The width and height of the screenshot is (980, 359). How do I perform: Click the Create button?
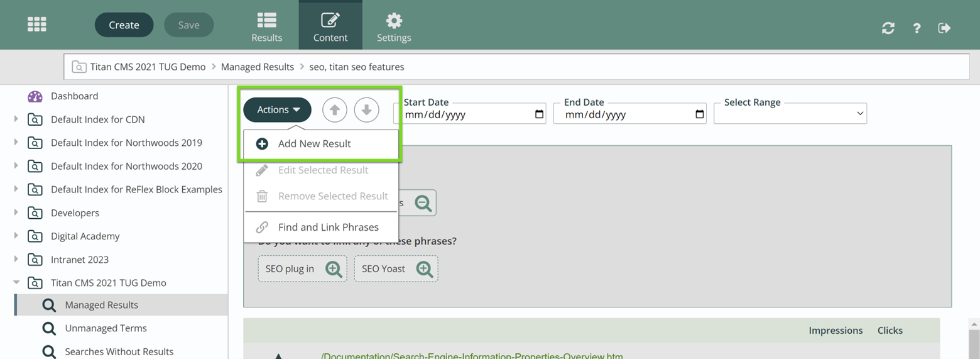tap(124, 25)
